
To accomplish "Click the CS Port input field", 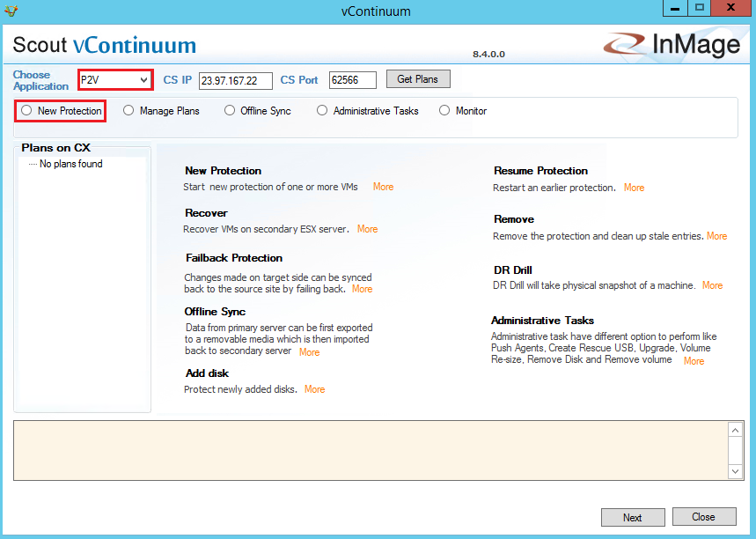I will pyautogui.click(x=352, y=80).
